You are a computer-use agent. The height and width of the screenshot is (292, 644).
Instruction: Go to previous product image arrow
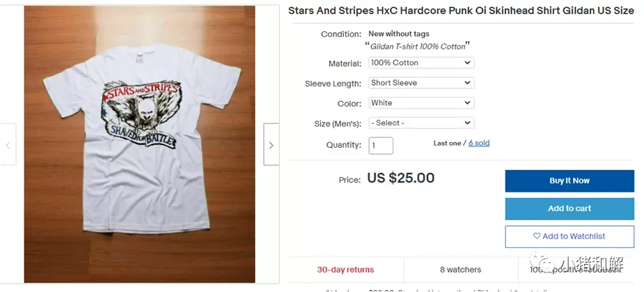tap(8, 144)
